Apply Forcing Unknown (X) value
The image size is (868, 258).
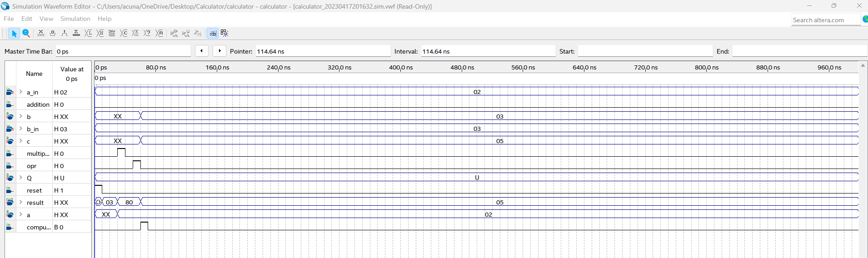coord(41,33)
